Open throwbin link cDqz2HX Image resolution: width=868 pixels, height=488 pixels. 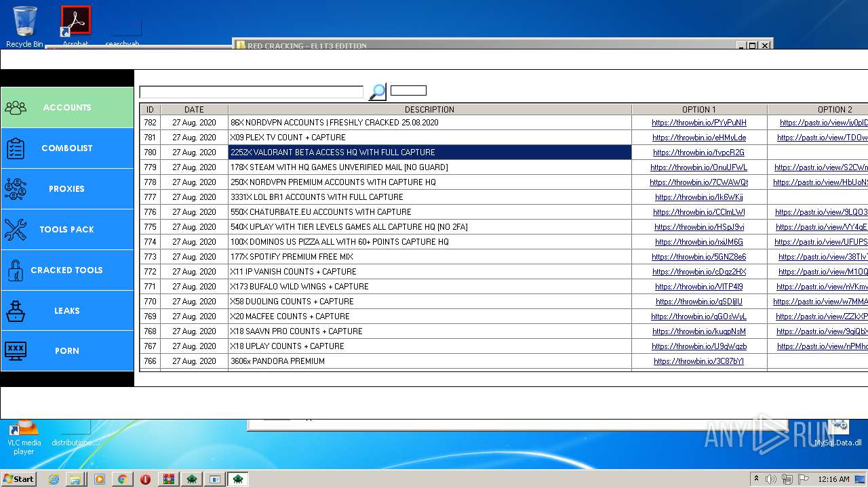pyautogui.click(x=699, y=272)
